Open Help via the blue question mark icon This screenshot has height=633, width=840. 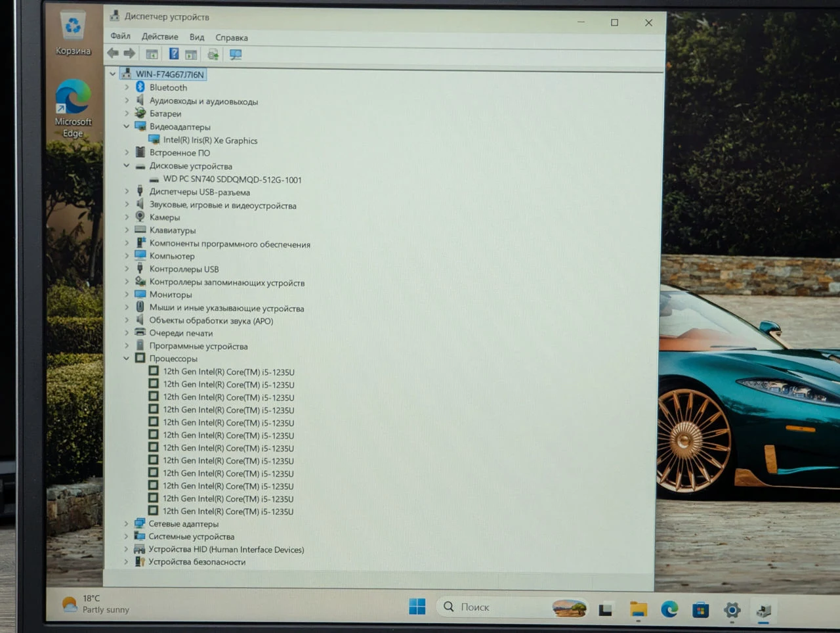tap(174, 55)
